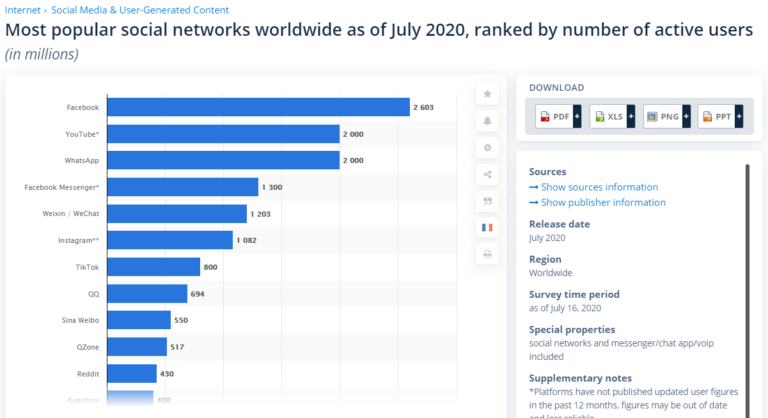768x418 pixels.
Task: Expand the plus next to XLS
Action: pos(632,117)
